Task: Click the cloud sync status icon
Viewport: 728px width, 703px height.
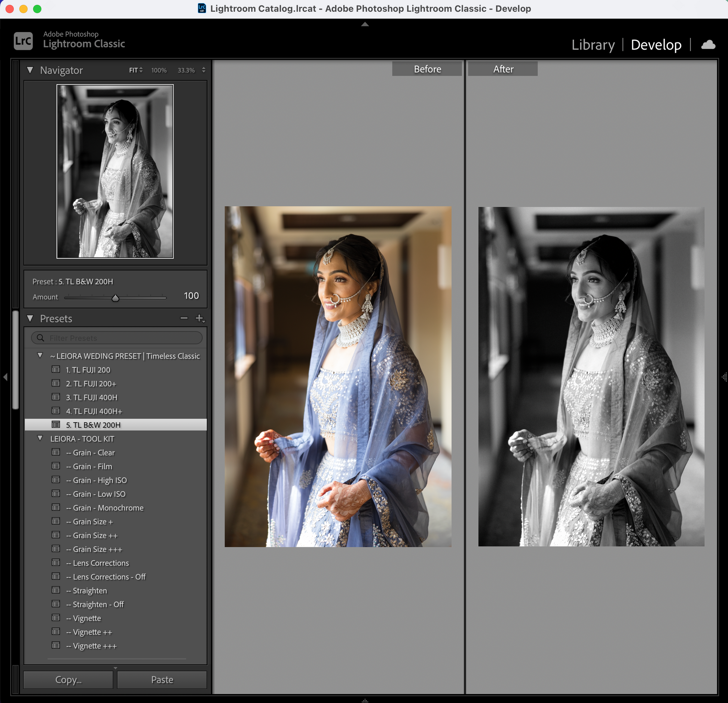Action: click(x=708, y=45)
